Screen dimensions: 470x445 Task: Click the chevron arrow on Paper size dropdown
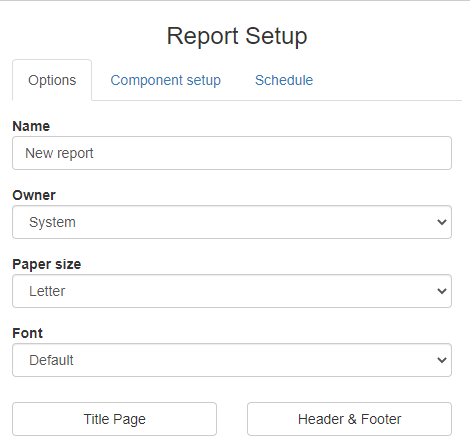click(442, 291)
